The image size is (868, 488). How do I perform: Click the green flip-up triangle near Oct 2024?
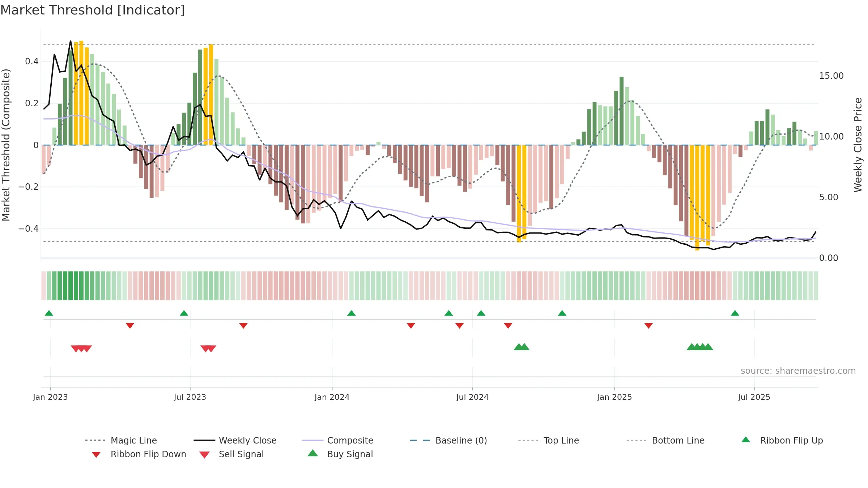coord(562,313)
